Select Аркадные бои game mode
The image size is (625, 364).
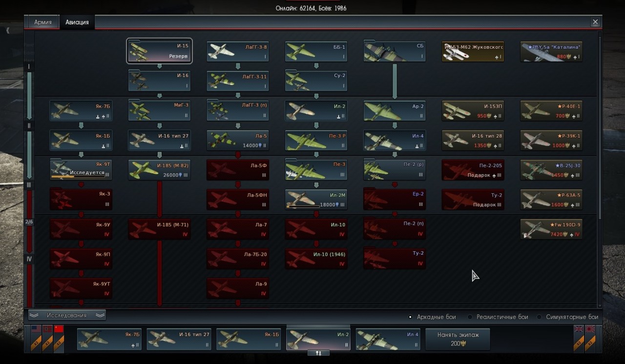(x=433, y=317)
